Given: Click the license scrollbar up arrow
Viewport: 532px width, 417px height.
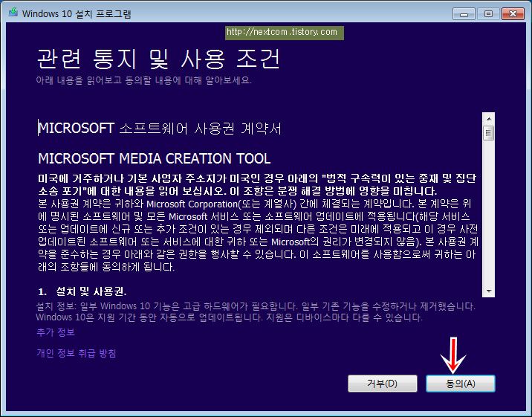Looking at the screenshot, I should 489,119.
